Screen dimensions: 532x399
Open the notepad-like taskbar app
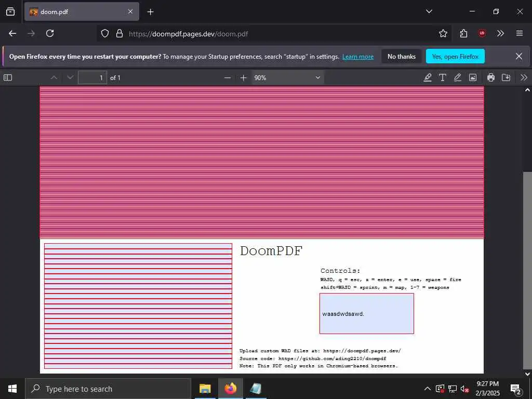(256, 389)
